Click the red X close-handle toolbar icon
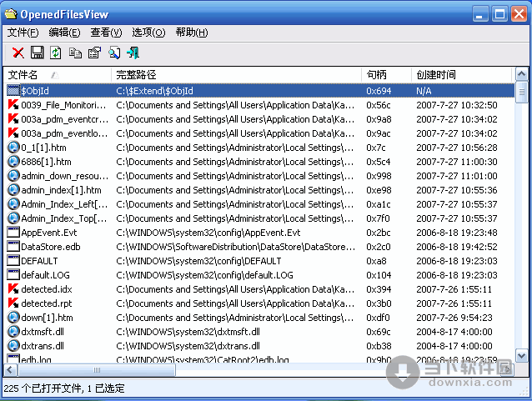The width and height of the screenshot is (532, 401). click(x=18, y=53)
